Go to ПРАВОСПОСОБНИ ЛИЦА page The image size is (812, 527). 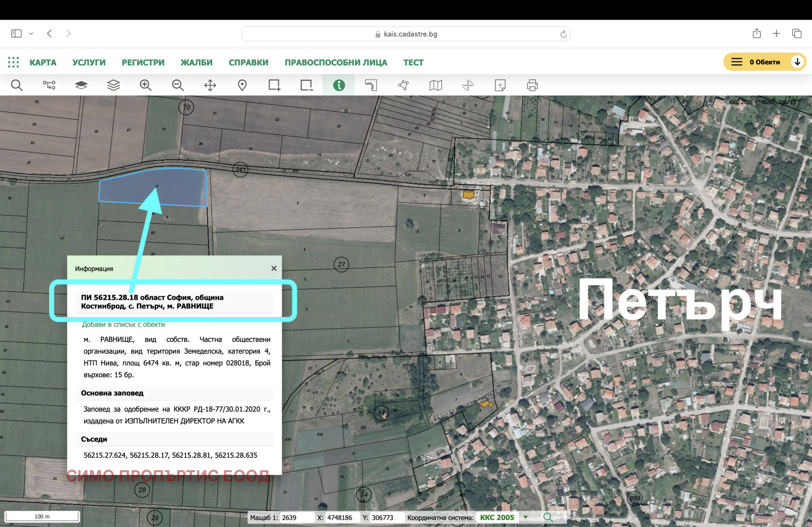pos(336,62)
